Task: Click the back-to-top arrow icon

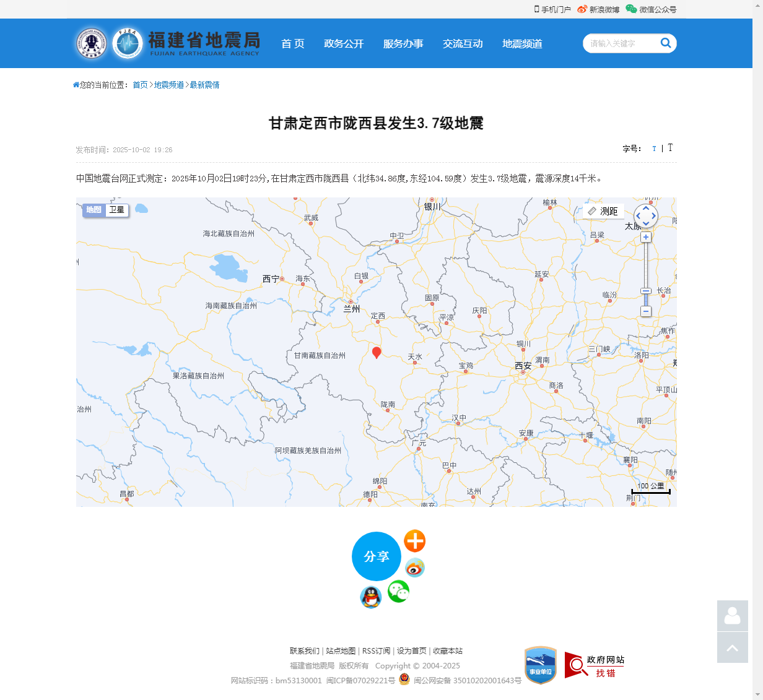Action: point(732,647)
